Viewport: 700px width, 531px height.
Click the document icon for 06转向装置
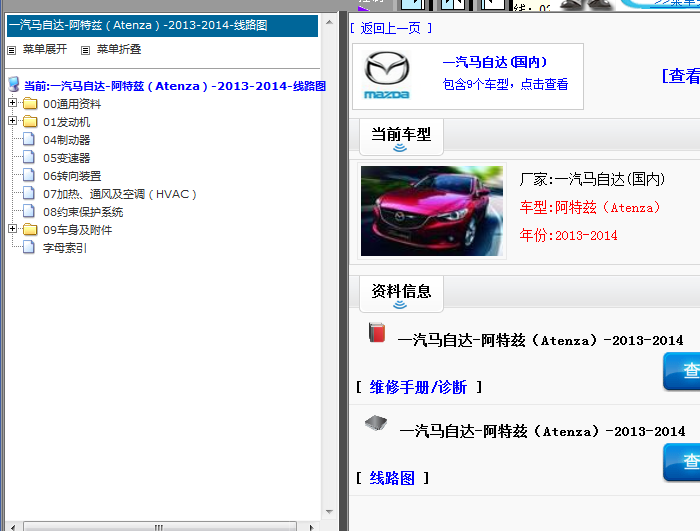click(x=29, y=175)
